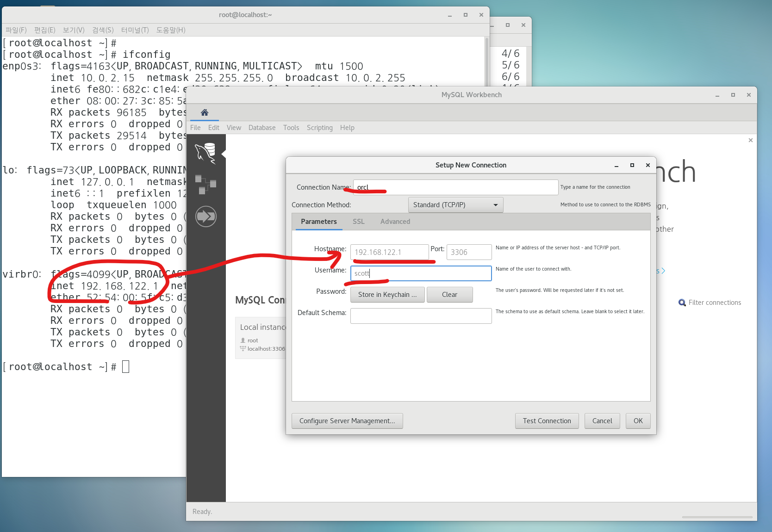This screenshot has height=532, width=772.
Task: Minimize the root@localhost terminal window
Action: tap(450, 15)
